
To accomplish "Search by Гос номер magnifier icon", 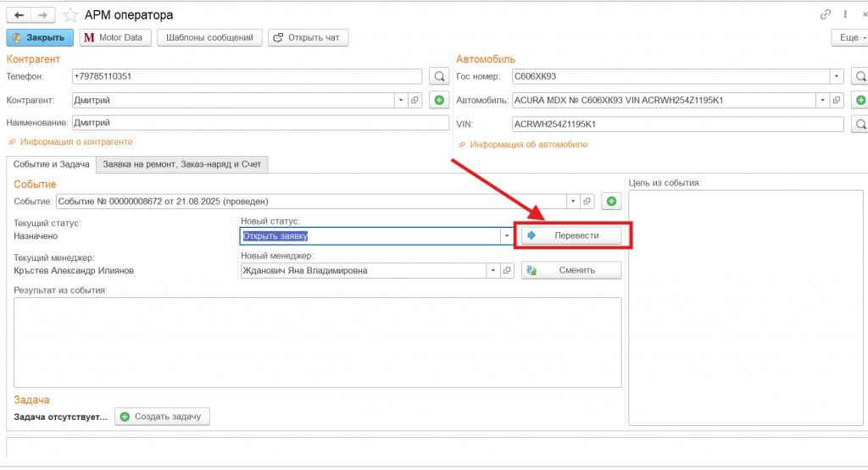I will pyautogui.click(x=860, y=76).
